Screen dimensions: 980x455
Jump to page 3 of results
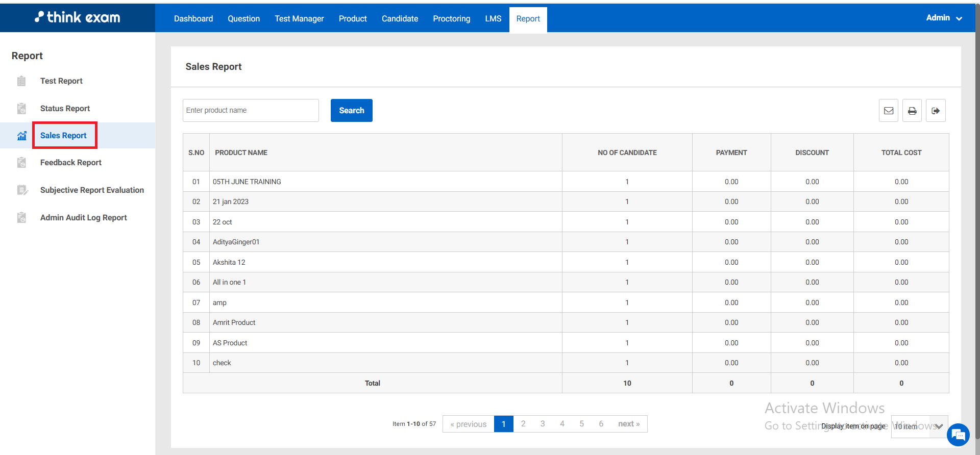click(543, 424)
